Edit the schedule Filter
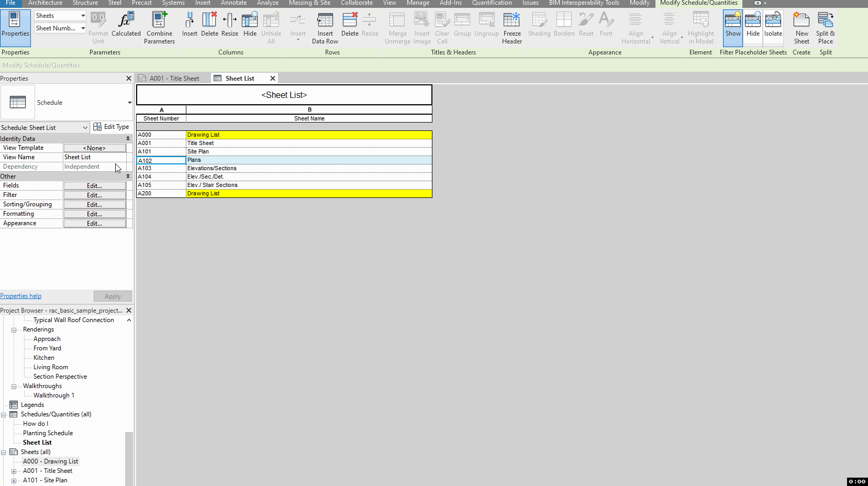The image size is (868, 486). coord(94,195)
